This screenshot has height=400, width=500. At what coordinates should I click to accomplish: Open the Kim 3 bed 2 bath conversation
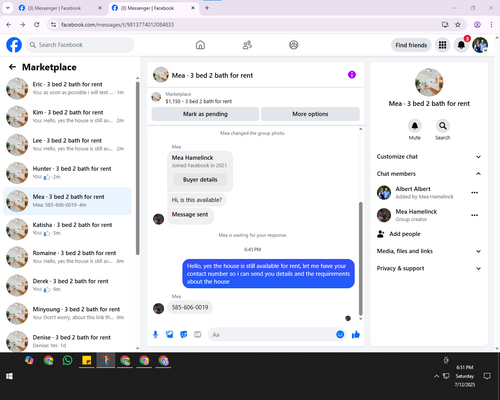(x=68, y=116)
